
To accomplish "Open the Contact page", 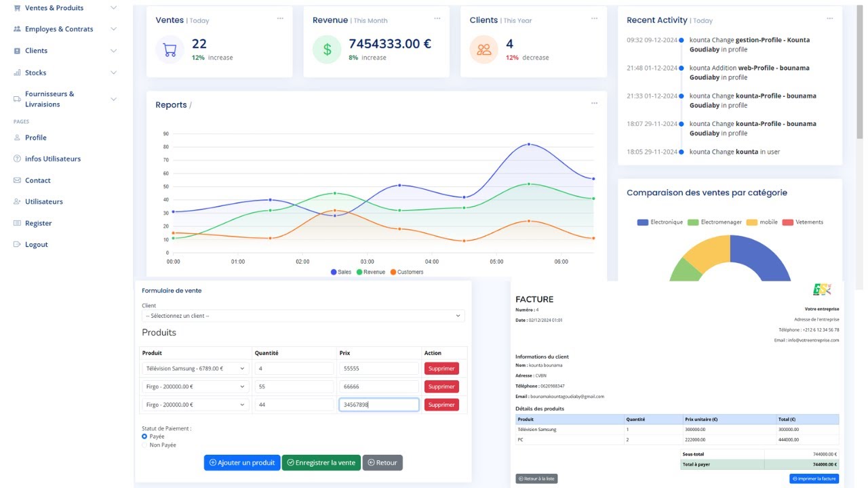I will point(38,180).
